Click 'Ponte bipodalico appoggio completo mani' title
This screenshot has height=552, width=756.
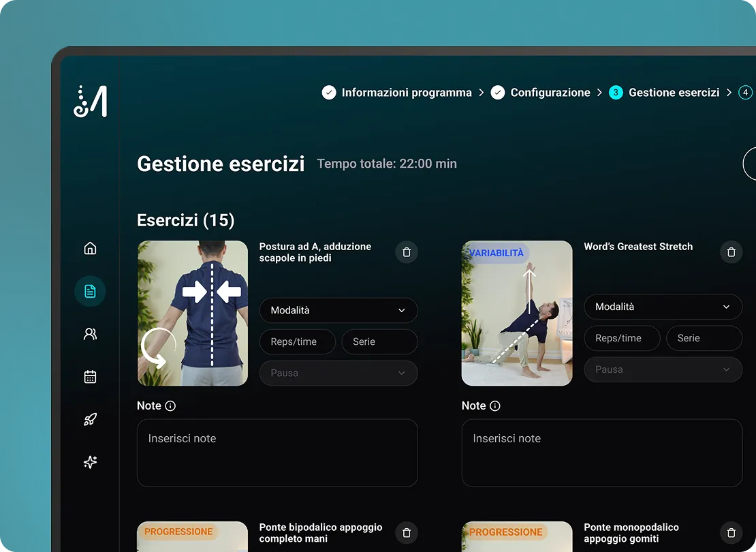coord(321,533)
